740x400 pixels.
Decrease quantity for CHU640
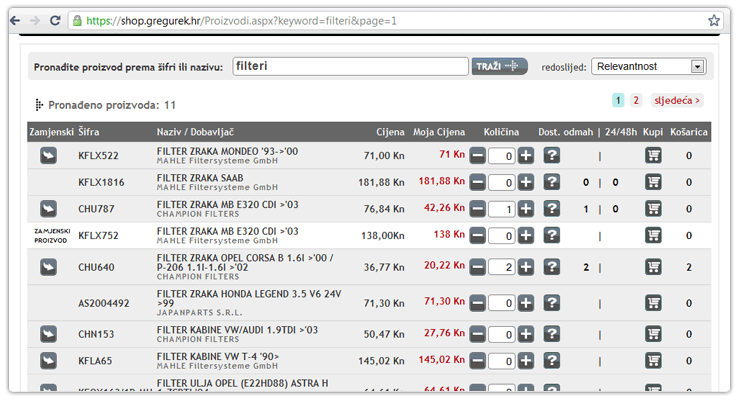[x=478, y=267]
